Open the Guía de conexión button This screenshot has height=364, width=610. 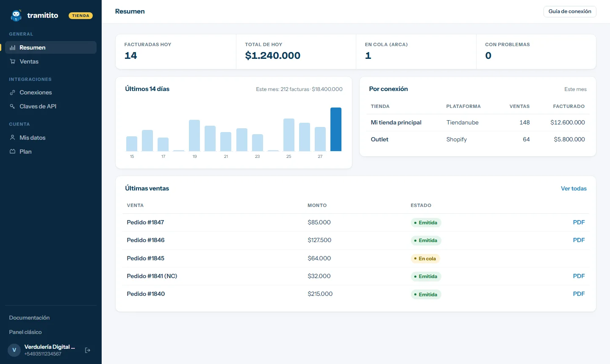point(570,11)
